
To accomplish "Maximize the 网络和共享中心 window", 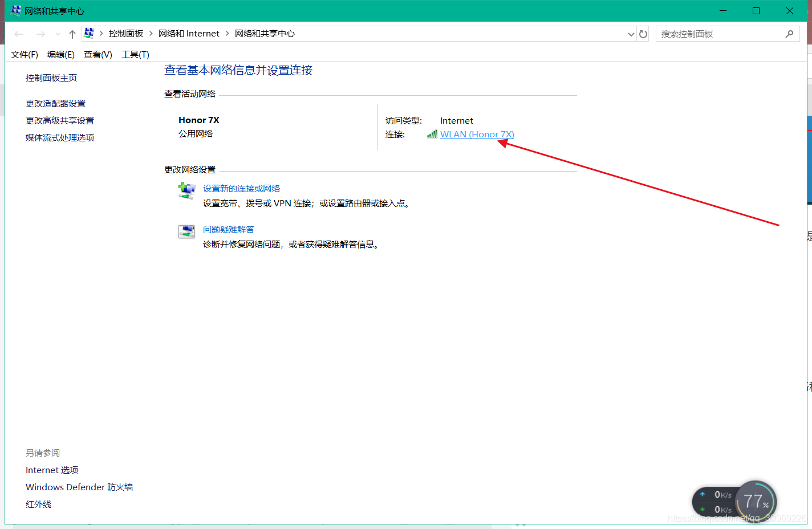I will coord(756,11).
